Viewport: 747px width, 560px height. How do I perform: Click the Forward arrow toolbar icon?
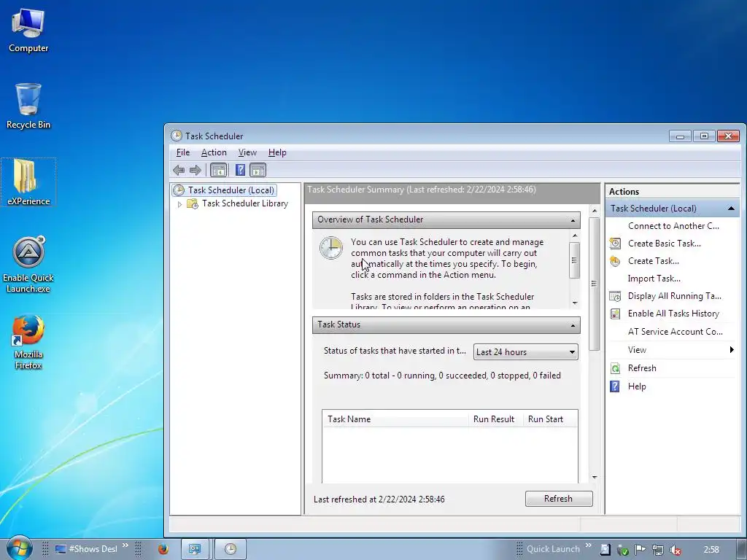pos(195,170)
